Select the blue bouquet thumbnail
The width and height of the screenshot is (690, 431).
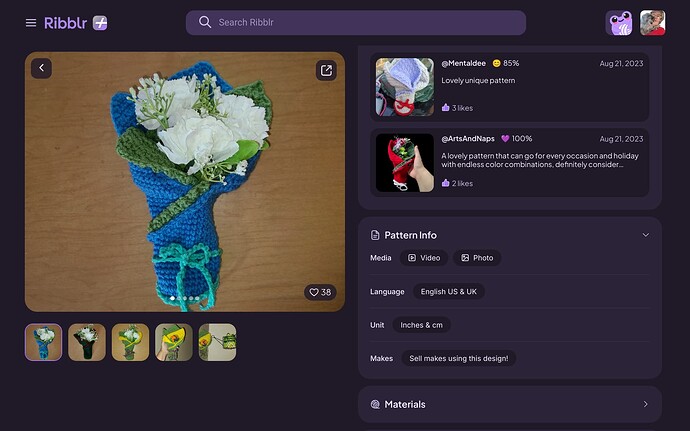[43, 342]
